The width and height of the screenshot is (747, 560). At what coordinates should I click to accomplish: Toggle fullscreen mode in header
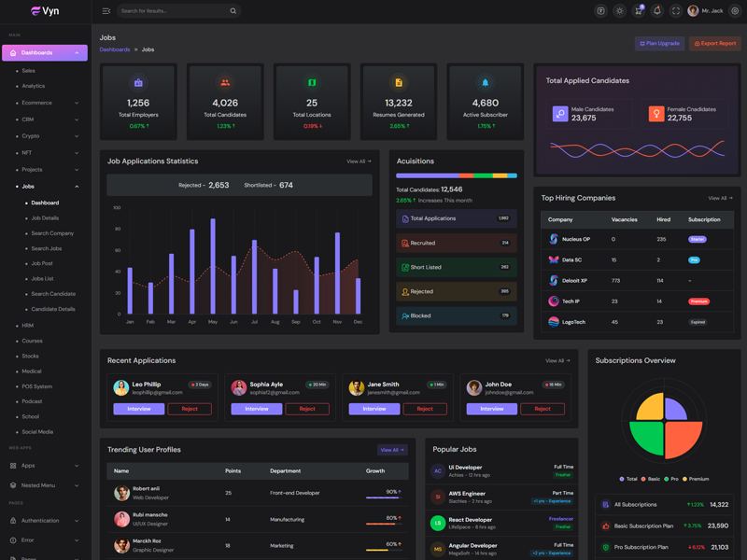click(x=675, y=11)
